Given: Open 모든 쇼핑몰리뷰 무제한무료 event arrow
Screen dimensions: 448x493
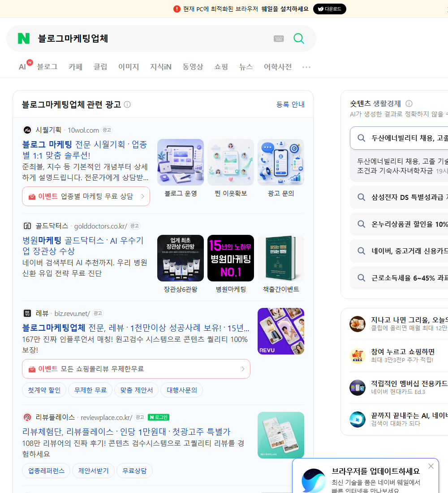Looking at the screenshot, I should click(x=243, y=369).
